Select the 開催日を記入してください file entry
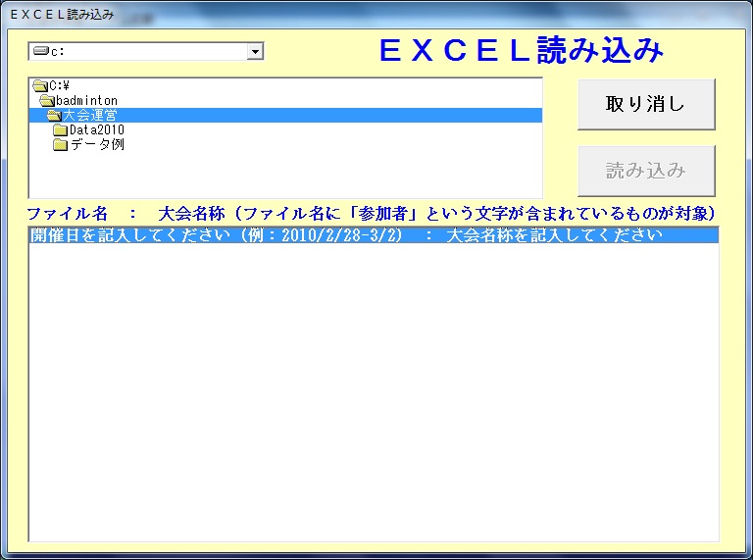Screen dimensions: 753x560 (x=374, y=235)
